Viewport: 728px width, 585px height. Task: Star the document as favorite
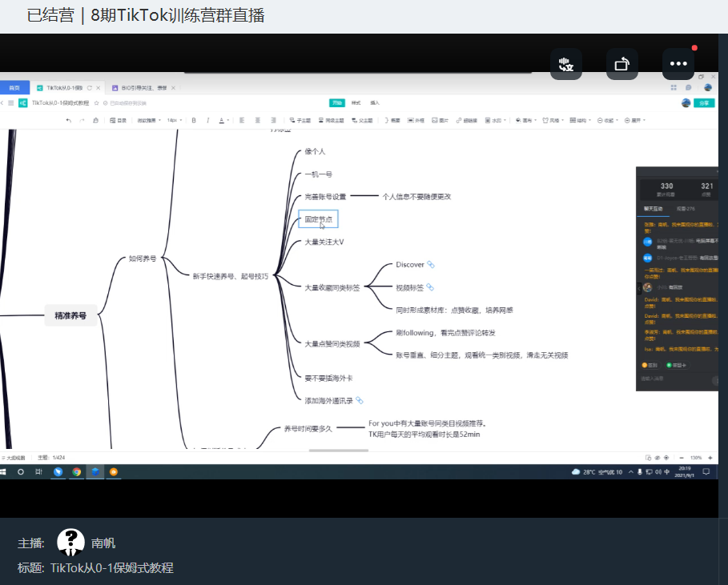[97, 103]
